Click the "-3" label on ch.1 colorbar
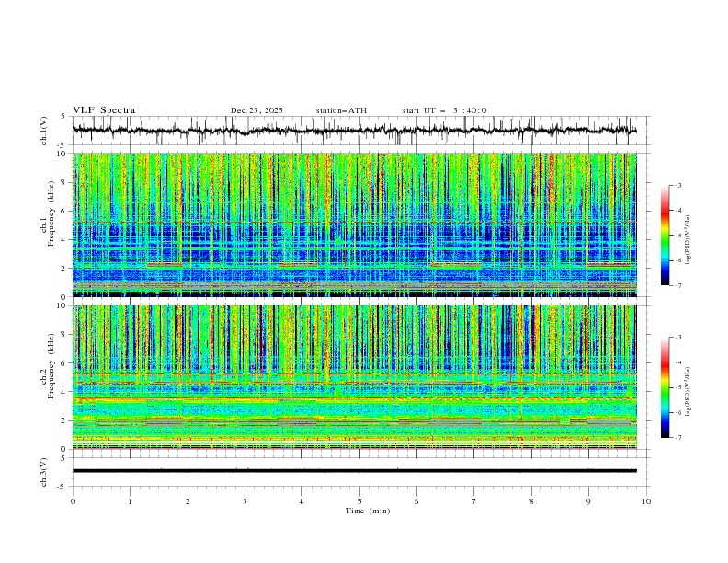Screen dimensions: 728x563 click(678, 185)
